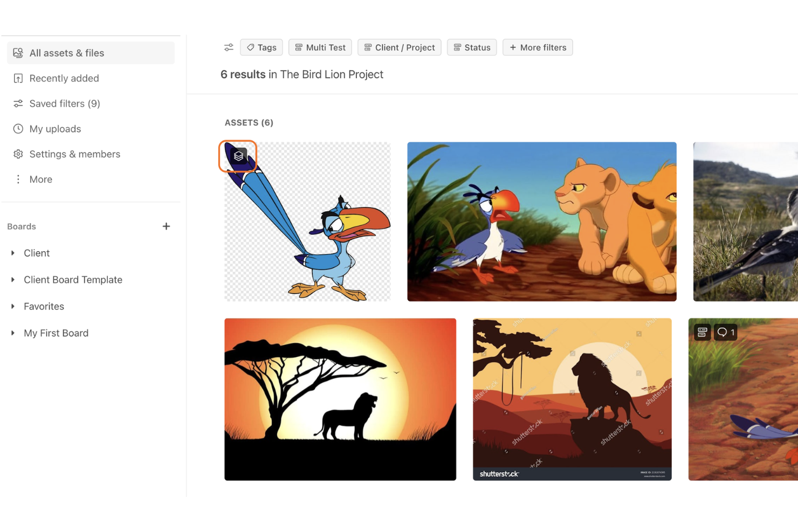Expand My First Board

[13, 333]
